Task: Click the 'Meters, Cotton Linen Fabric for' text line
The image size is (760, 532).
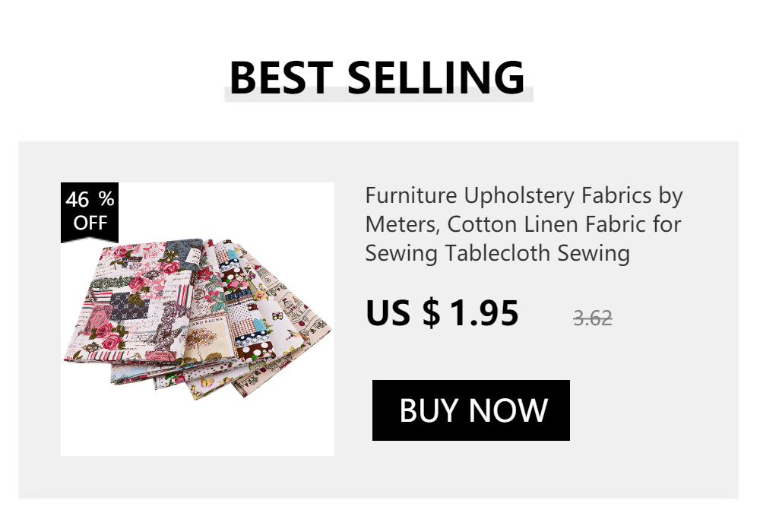Action: [x=523, y=224]
